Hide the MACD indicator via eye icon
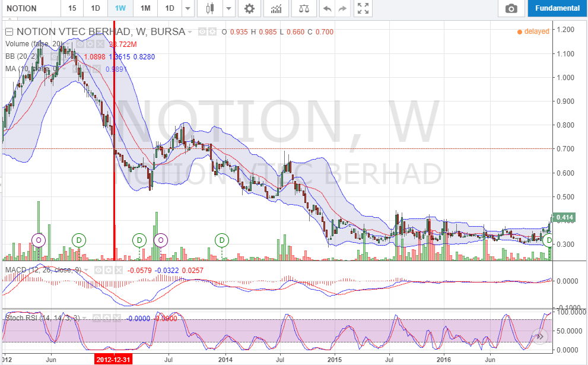Screen dimensions: 588x365 [x=98, y=270]
